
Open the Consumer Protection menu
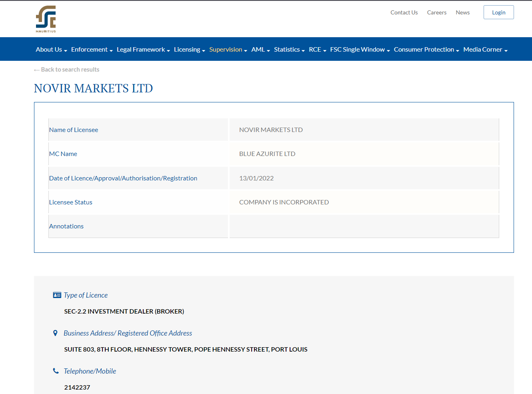426,50
